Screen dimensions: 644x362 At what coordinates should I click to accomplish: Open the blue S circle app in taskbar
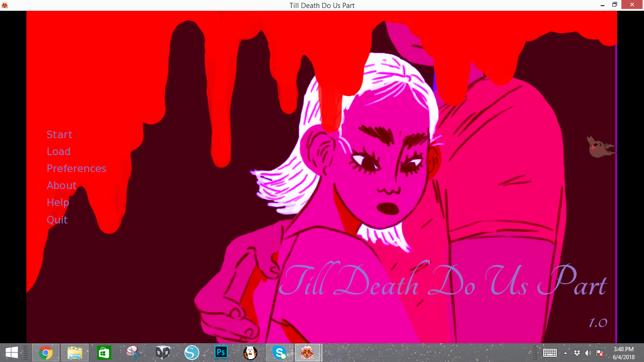point(192,353)
